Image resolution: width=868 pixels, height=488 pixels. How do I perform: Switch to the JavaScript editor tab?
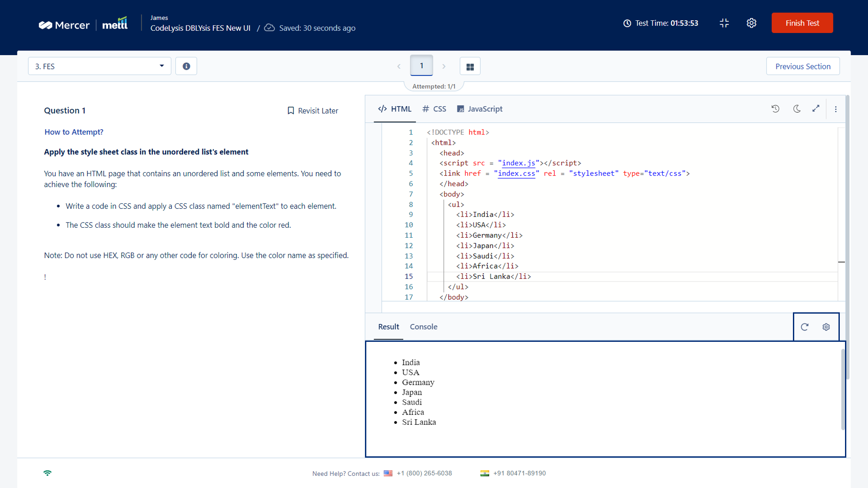coord(480,109)
